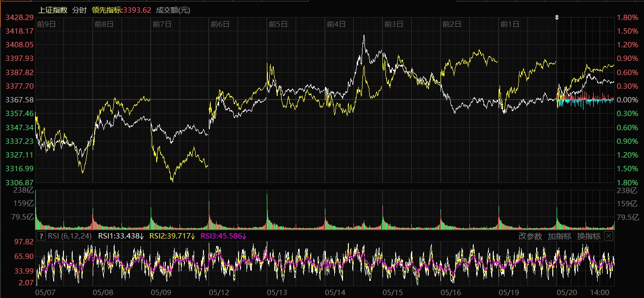
Task: Click the left 159亿 volume axis label
Action: tap(24, 203)
